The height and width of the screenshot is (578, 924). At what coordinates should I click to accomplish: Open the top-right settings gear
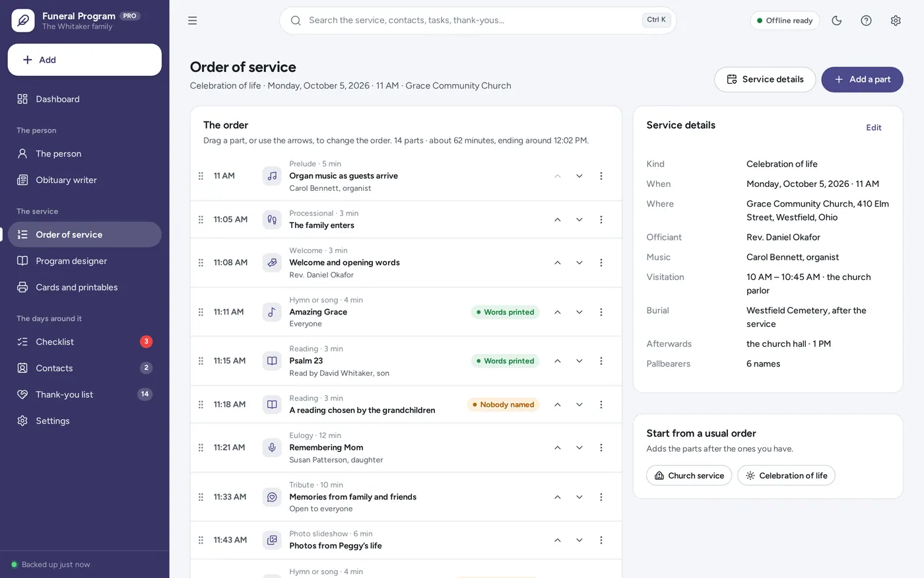(x=896, y=20)
